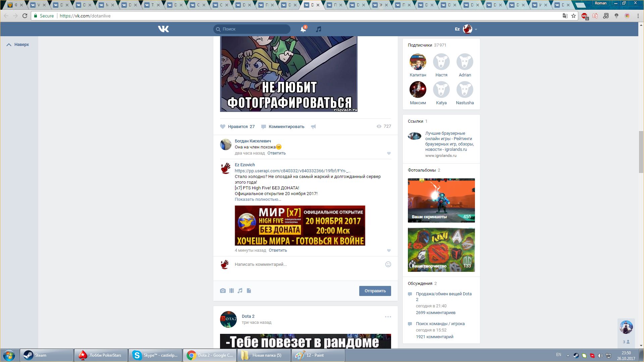This screenshot has width=644, height=362.
Task: Expand comment with Показать полностью
Action: click(x=258, y=199)
